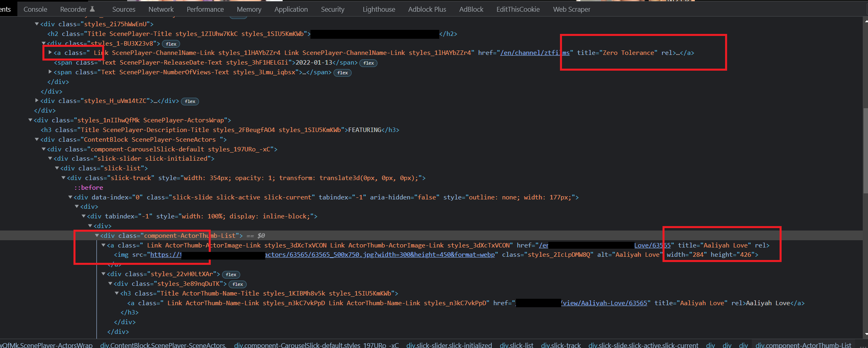Switch to the Recorder tab

coord(78,9)
